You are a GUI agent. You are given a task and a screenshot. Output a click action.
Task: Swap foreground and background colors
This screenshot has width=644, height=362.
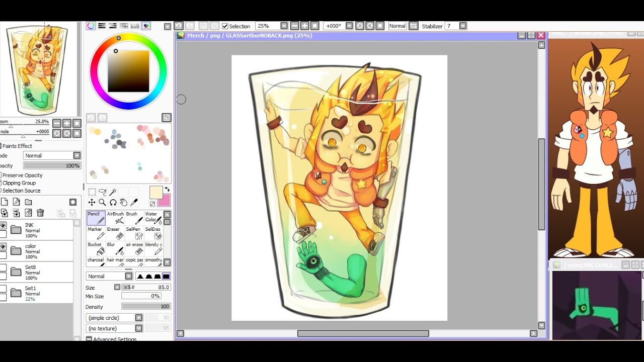click(167, 190)
